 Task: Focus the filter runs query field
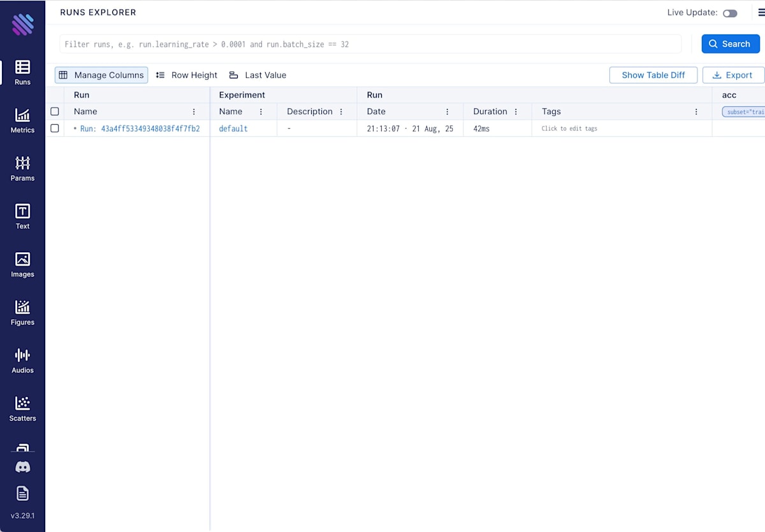pyautogui.click(x=370, y=44)
